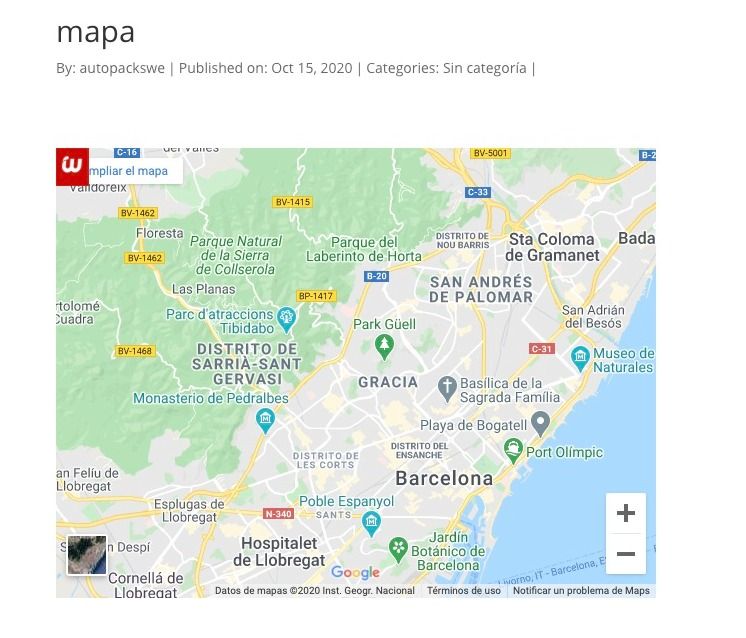Select the Park Güell tree marker
The height and width of the screenshot is (638, 746).
pyautogui.click(x=384, y=347)
